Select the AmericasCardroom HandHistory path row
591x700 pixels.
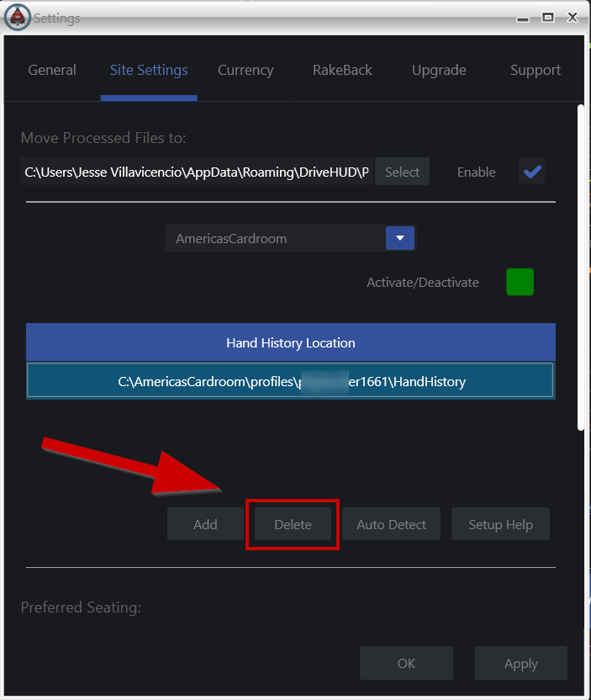290,381
